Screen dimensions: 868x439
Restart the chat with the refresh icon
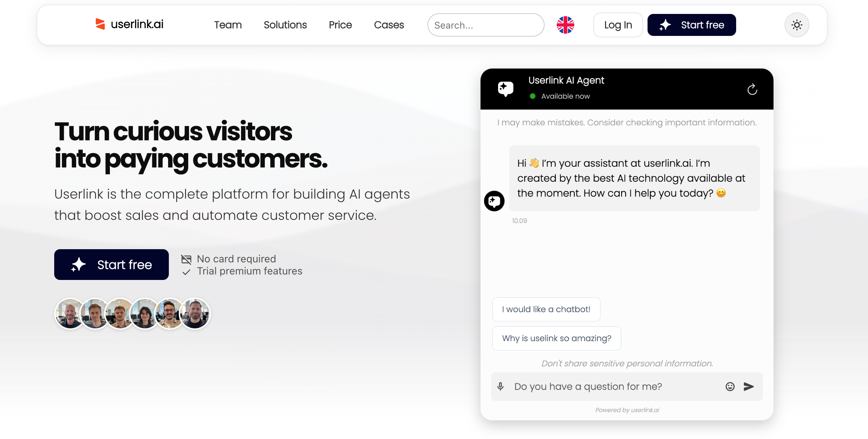coord(752,89)
